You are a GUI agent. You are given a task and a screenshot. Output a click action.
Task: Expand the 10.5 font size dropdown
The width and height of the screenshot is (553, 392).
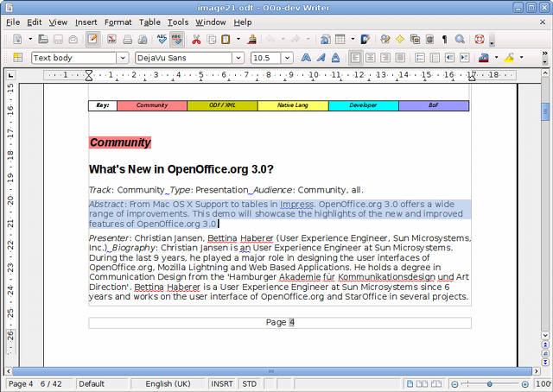[286, 59]
